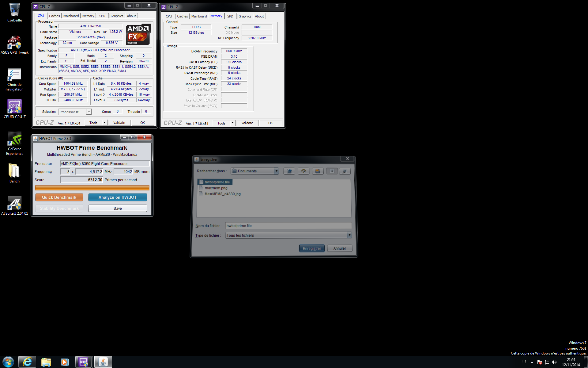Launch Internet Explorer from taskbar
Viewport: 588px width, 368px height.
click(27, 362)
